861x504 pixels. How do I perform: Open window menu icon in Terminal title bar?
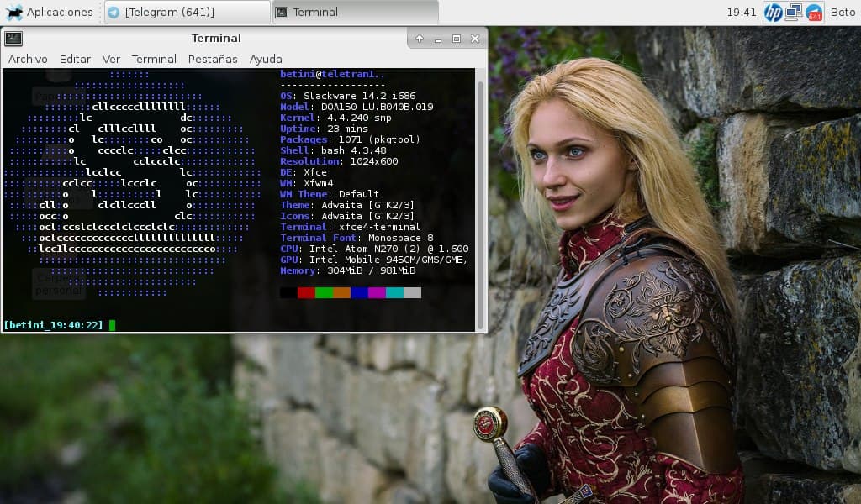[13, 39]
